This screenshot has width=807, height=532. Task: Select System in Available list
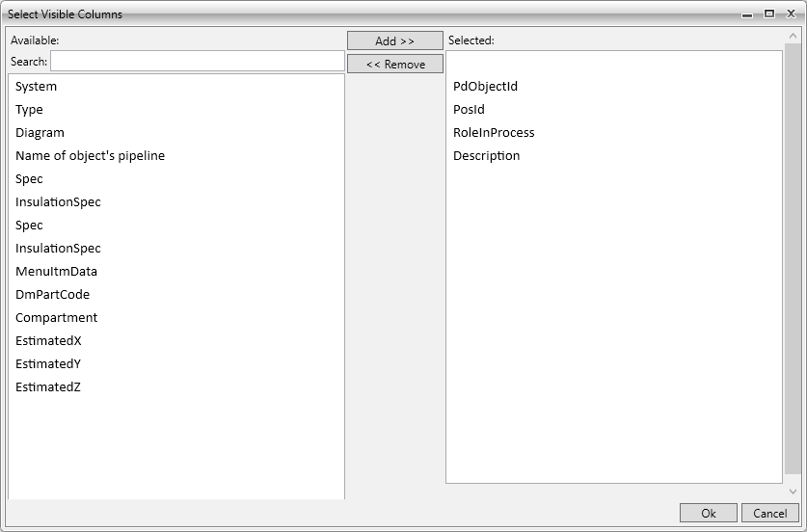tap(36, 87)
